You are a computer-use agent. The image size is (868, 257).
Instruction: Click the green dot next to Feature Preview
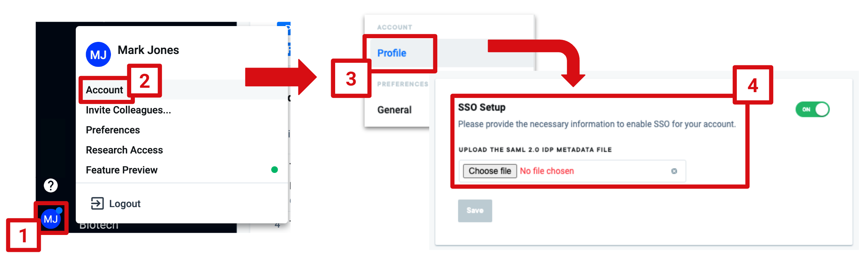pos(274,170)
